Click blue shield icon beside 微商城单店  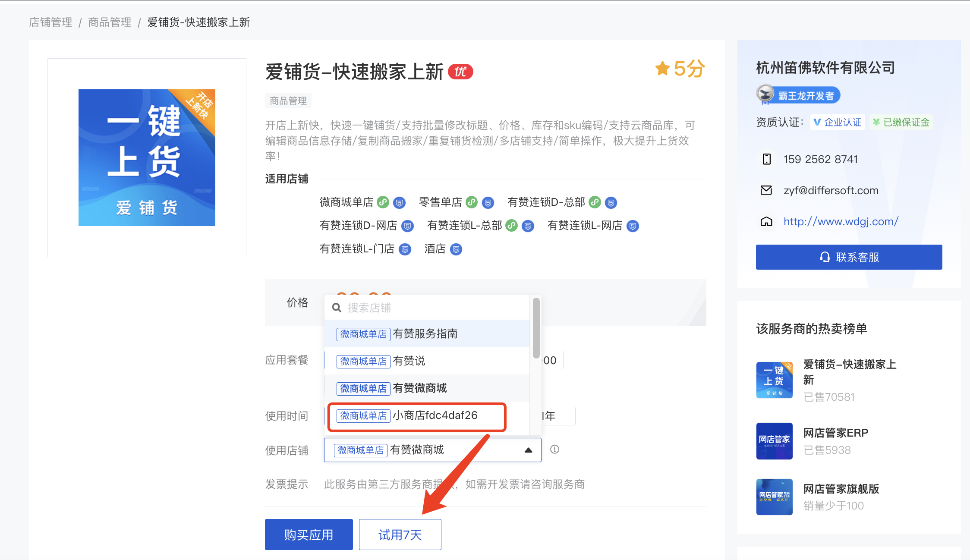(400, 202)
